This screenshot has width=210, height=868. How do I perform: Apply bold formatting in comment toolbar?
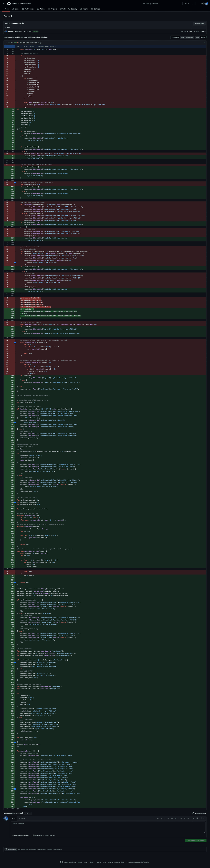(161, 818)
